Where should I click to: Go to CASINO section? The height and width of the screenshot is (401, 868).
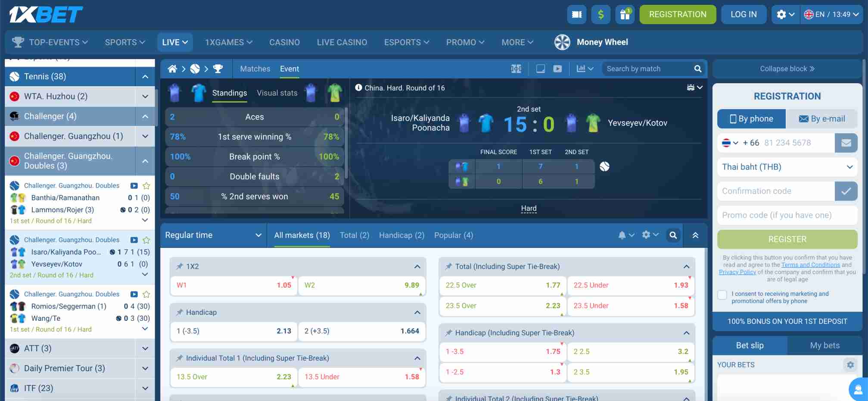click(284, 42)
